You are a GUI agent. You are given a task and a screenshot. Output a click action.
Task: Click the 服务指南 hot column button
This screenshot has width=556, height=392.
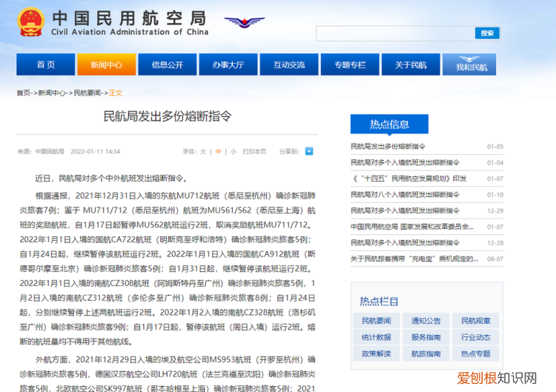[426, 337]
